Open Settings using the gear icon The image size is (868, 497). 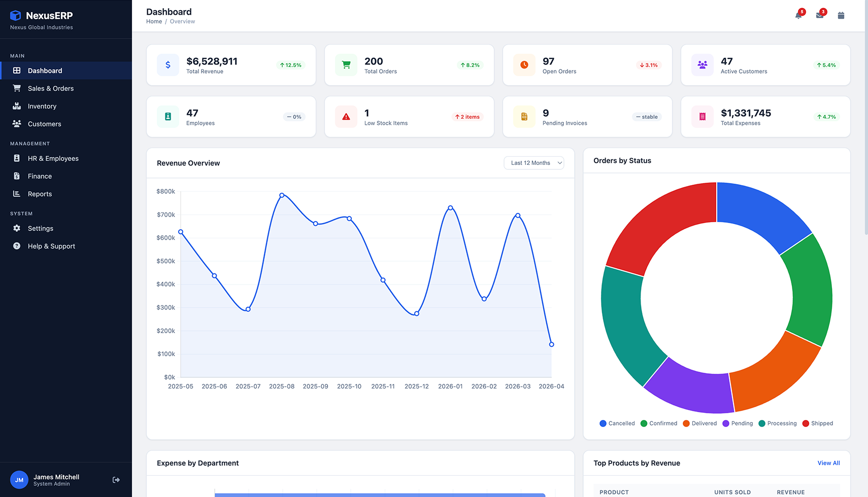(x=17, y=228)
